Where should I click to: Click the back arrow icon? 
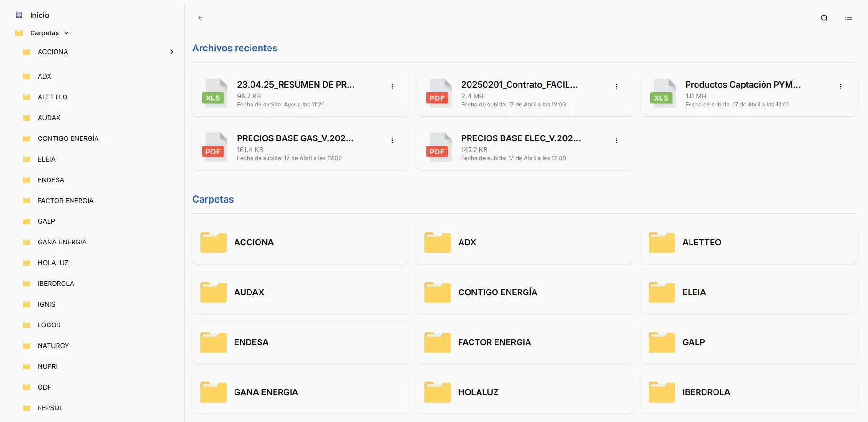tap(201, 18)
